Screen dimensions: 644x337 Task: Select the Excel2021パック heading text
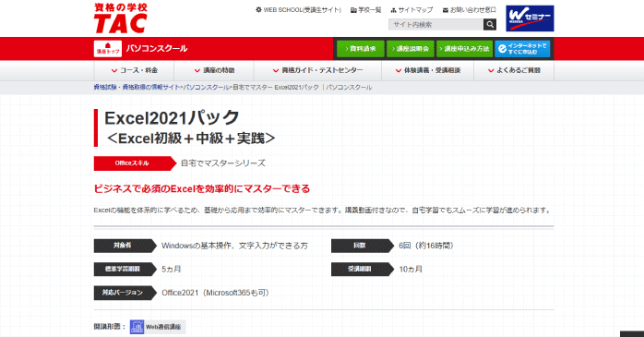[x=172, y=118]
